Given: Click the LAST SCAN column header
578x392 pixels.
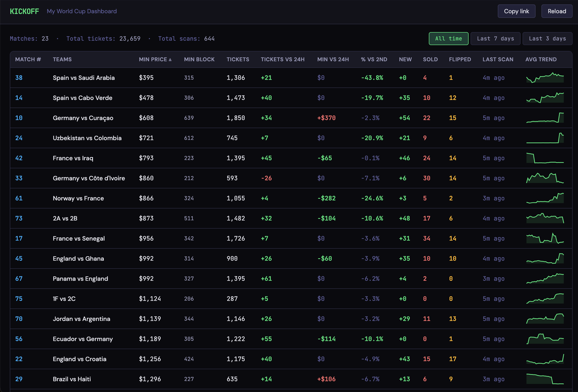Looking at the screenshot, I should coord(498,59).
